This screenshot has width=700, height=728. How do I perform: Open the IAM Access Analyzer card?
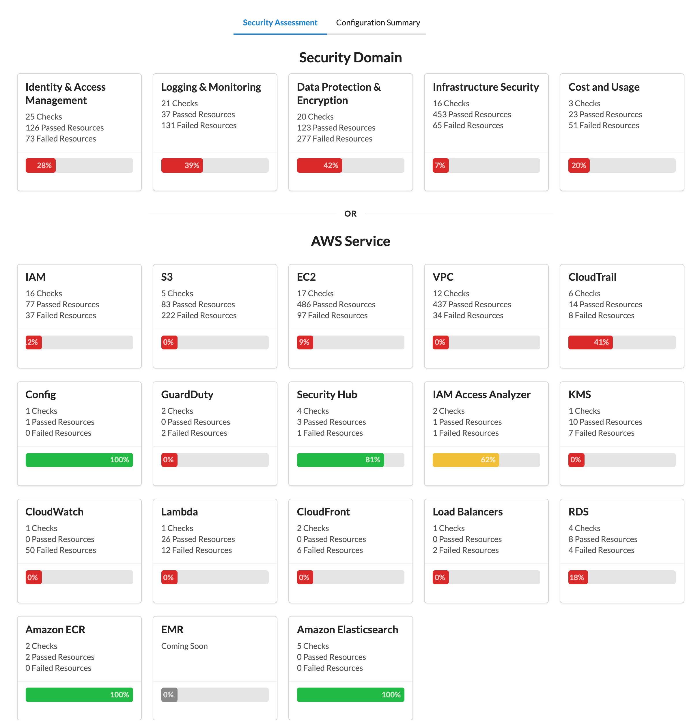[486, 433]
